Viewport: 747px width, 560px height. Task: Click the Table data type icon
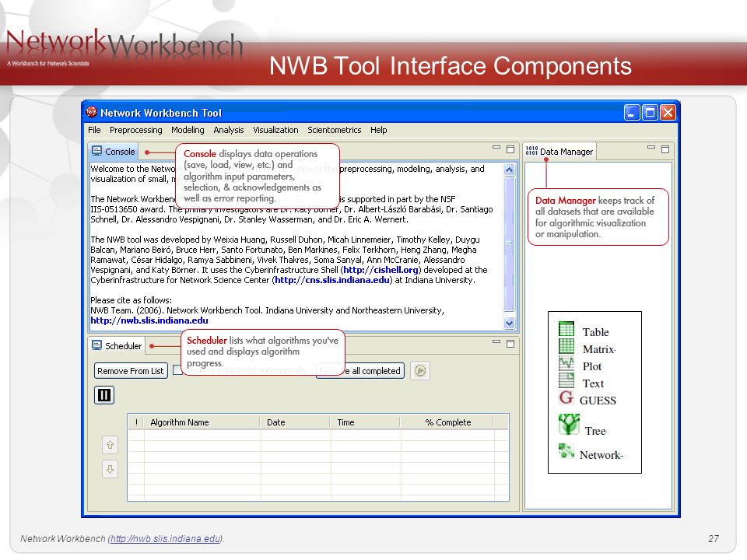[566, 329]
